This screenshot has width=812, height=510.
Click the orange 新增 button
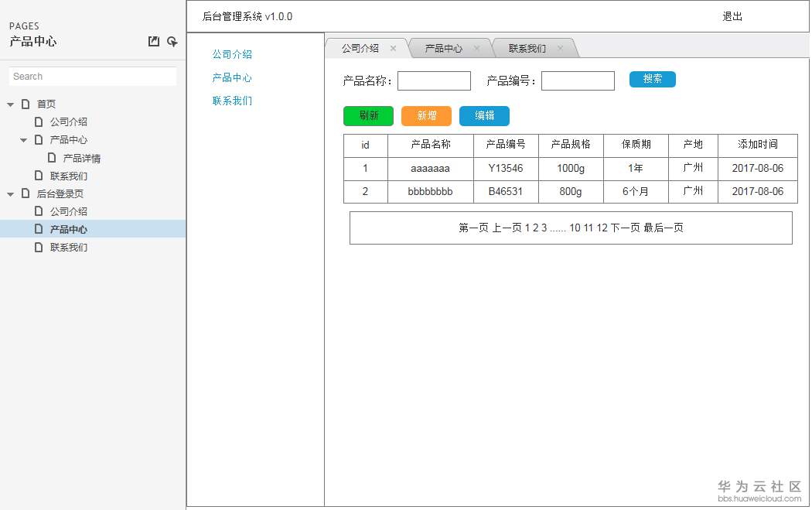[x=426, y=115]
